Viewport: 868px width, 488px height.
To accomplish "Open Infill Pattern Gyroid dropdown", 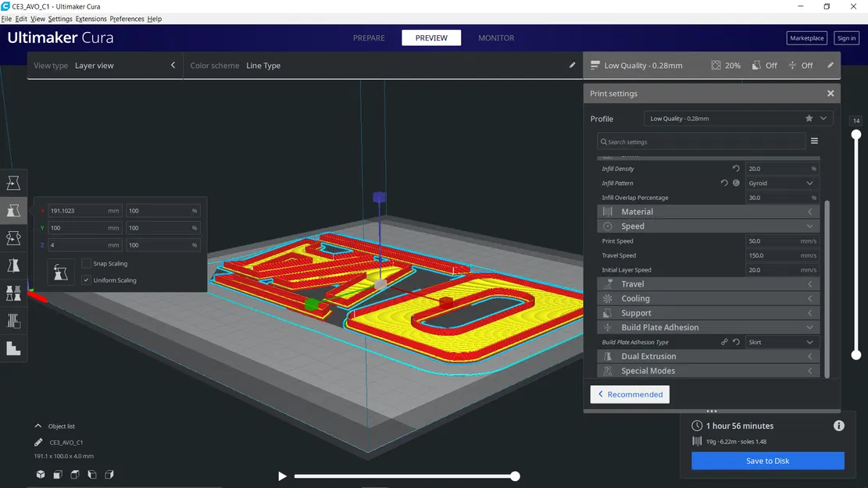I will (x=781, y=183).
